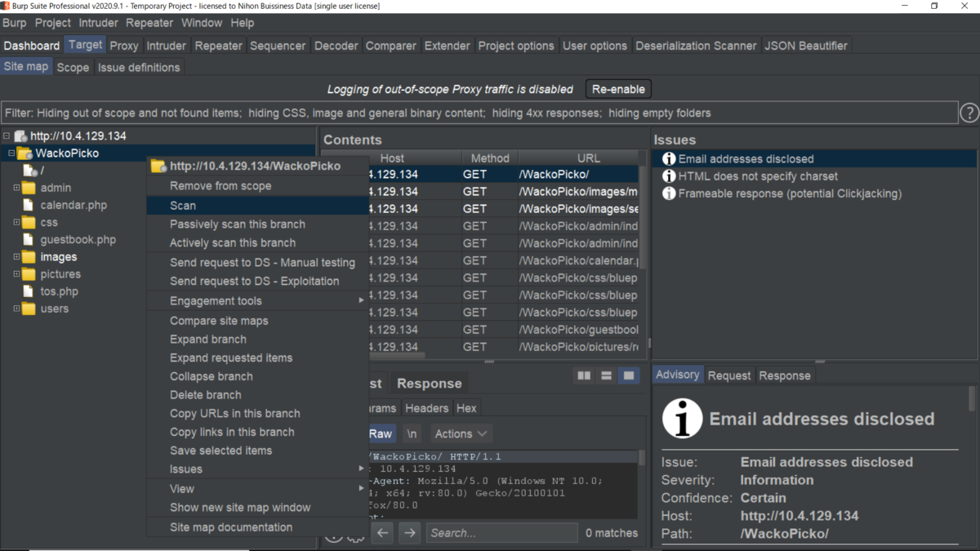Click the WackoPicko folder icon in tree

(x=24, y=153)
